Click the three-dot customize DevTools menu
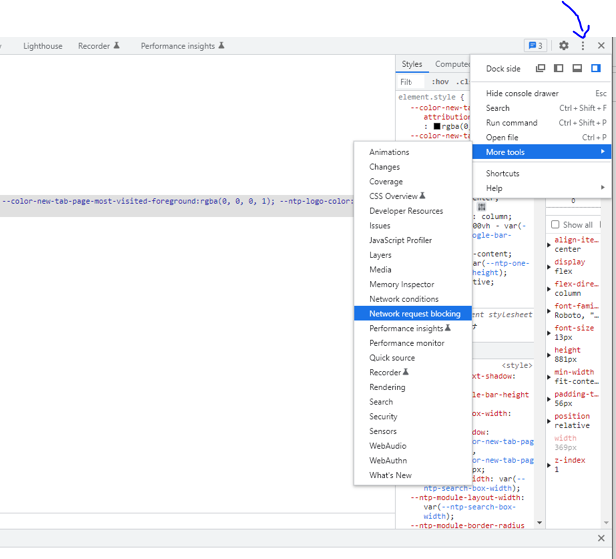The image size is (616, 559). tap(583, 46)
